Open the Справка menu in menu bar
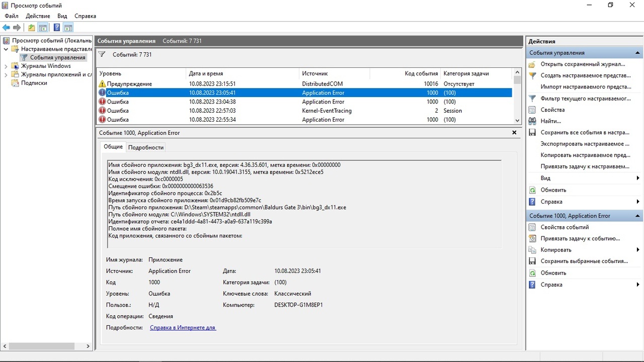Image resolution: width=644 pixels, height=362 pixels. click(x=85, y=16)
